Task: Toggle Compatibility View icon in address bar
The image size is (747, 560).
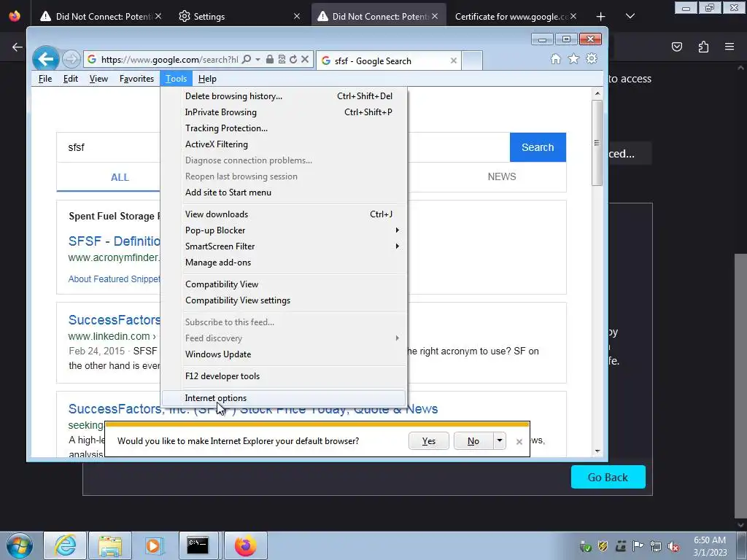Action: pyautogui.click(x=282, y=60)
